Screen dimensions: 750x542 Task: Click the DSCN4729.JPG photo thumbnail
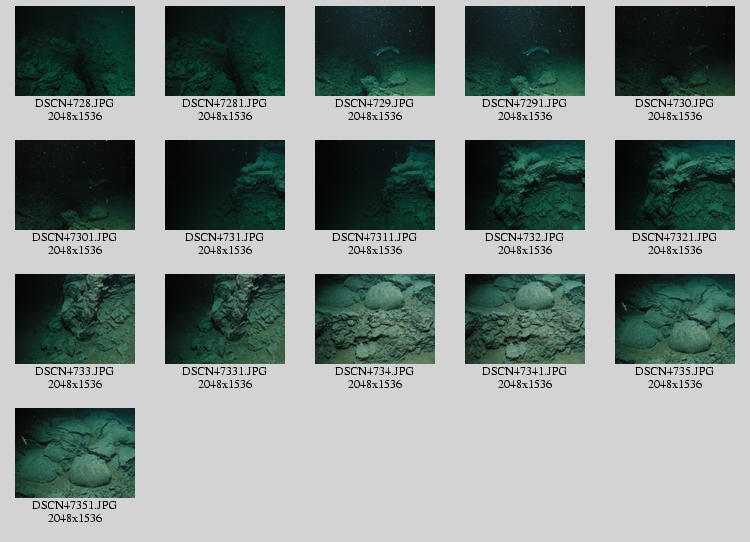tap(375, 51)
